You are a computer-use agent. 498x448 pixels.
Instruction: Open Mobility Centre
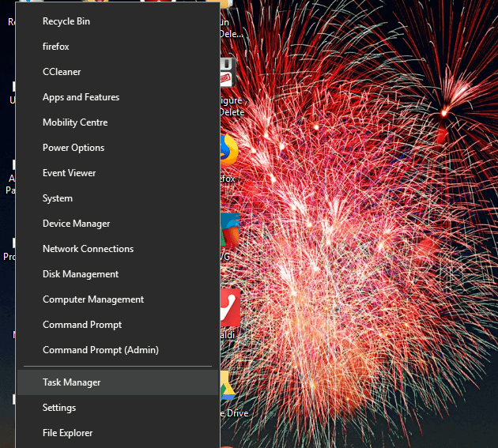pos(118,122)
